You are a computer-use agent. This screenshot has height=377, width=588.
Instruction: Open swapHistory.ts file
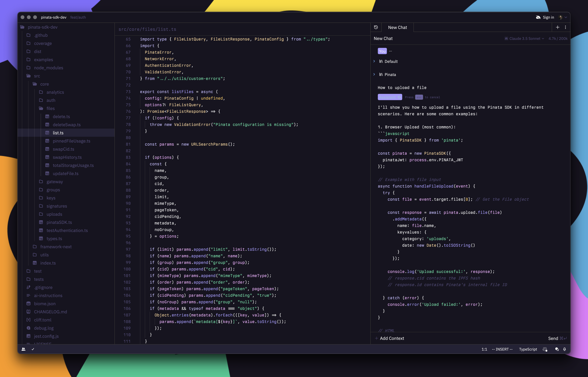(67, 157)
